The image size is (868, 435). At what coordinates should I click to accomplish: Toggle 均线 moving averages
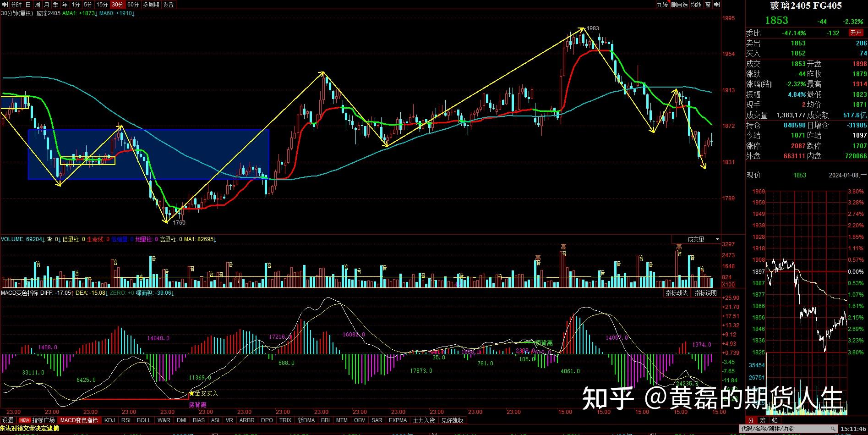696,5
